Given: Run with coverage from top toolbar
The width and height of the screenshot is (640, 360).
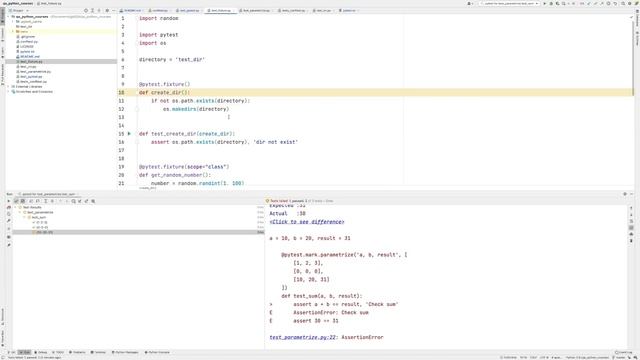Looking at the screenshot, I should pyautogui.click(x=557, y=3).
